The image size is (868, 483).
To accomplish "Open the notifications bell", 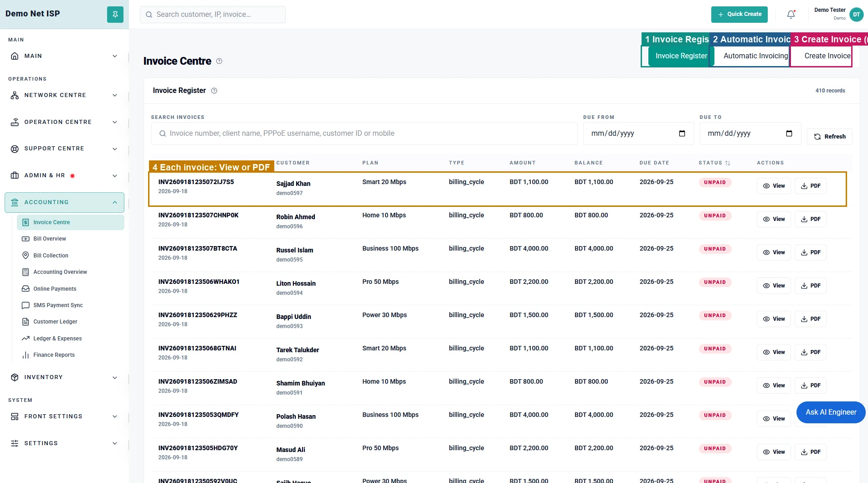I will coord(791,15).
